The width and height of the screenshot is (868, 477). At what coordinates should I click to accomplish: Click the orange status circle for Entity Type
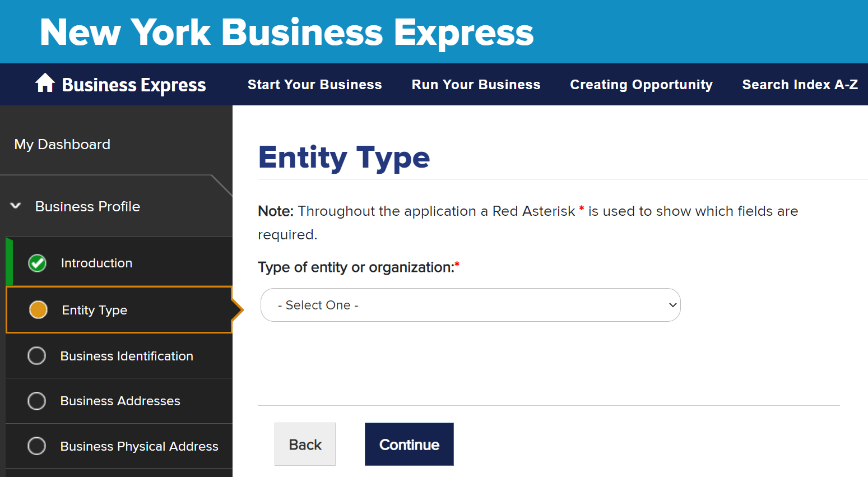point(38,309)
